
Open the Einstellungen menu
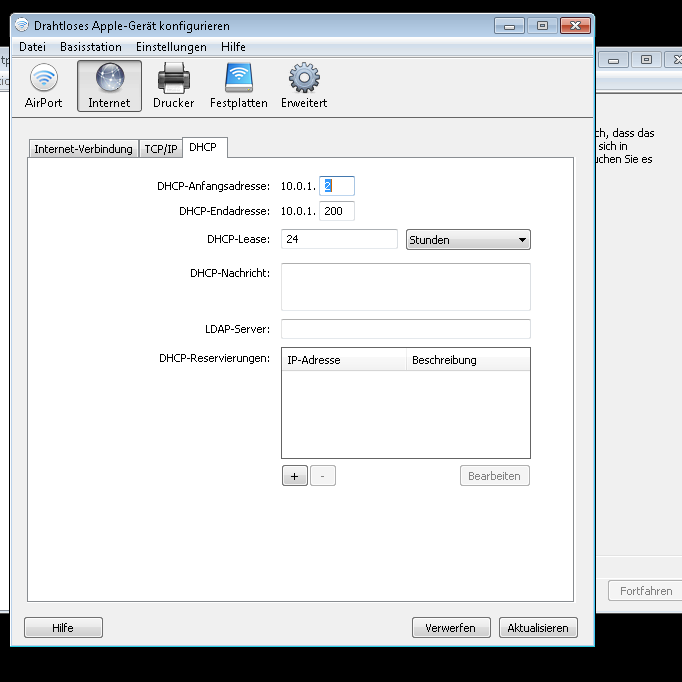point(171,47)
